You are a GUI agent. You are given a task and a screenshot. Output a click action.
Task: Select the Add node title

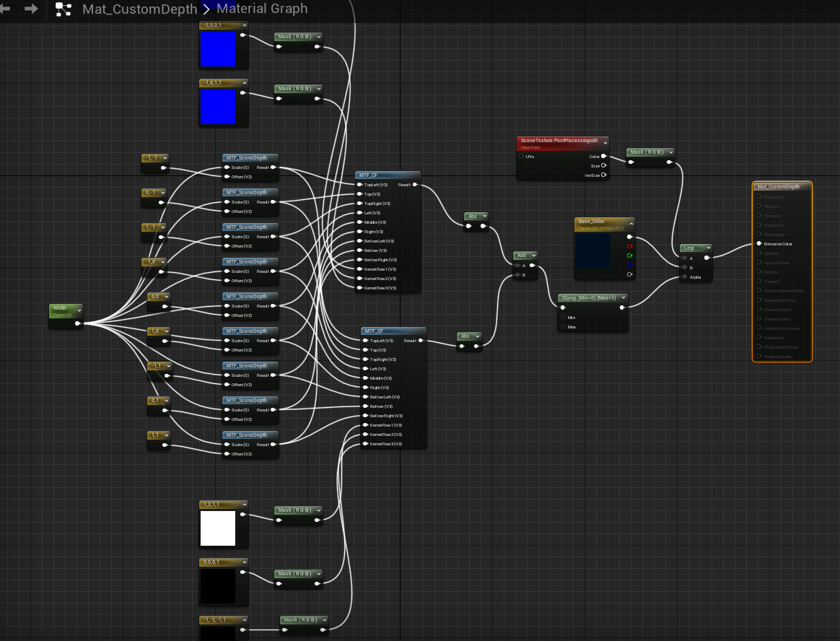click(522, 255)
